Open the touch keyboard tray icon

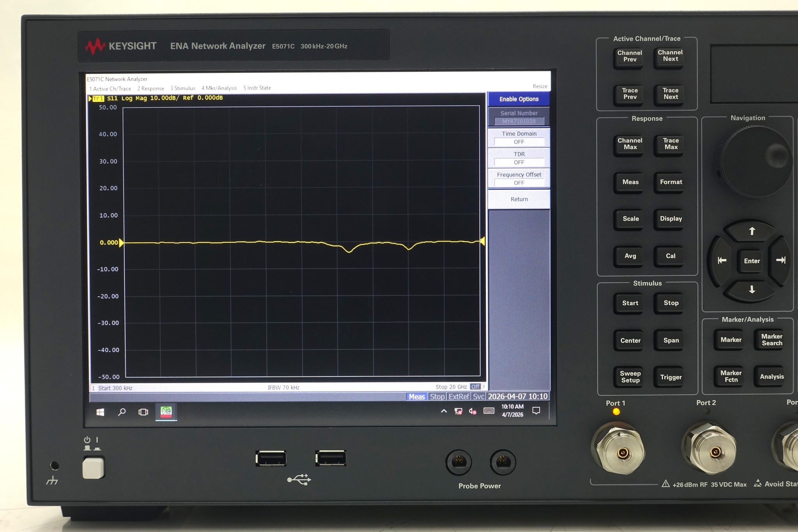pos(489,411)
